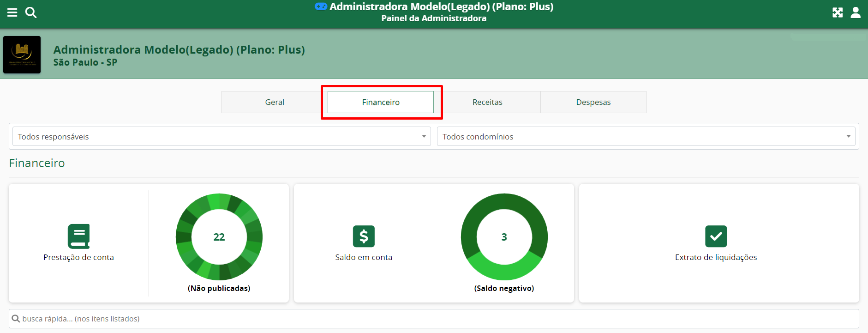Click the (Saldo negativo) label

coord(504,288)
